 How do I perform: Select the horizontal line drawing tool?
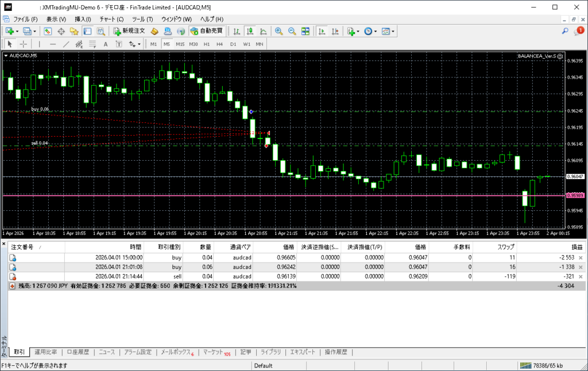[53, 44]
